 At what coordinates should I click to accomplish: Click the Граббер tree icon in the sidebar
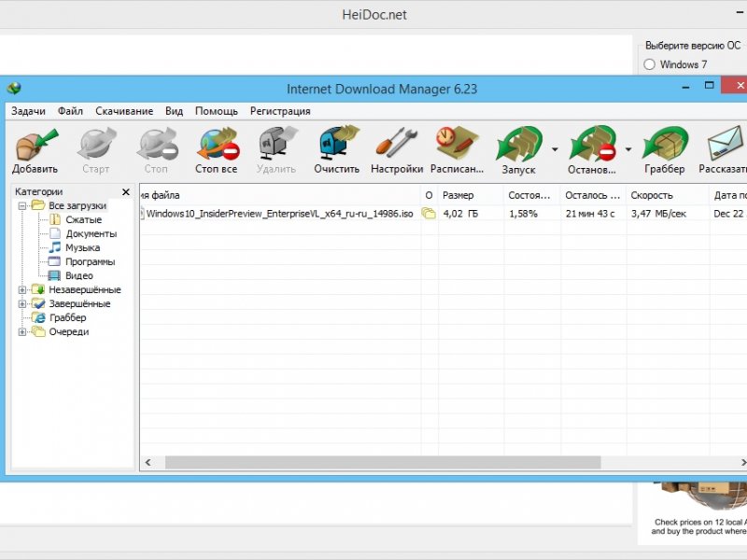coord(38,317)
